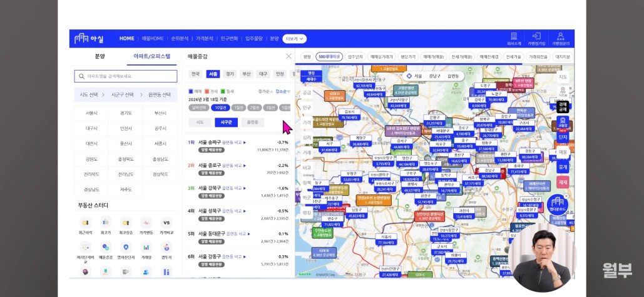This screenshot has height=297, width=644.
Task: Toggle the 500세대이상 map filter
Action: (329, 56)
